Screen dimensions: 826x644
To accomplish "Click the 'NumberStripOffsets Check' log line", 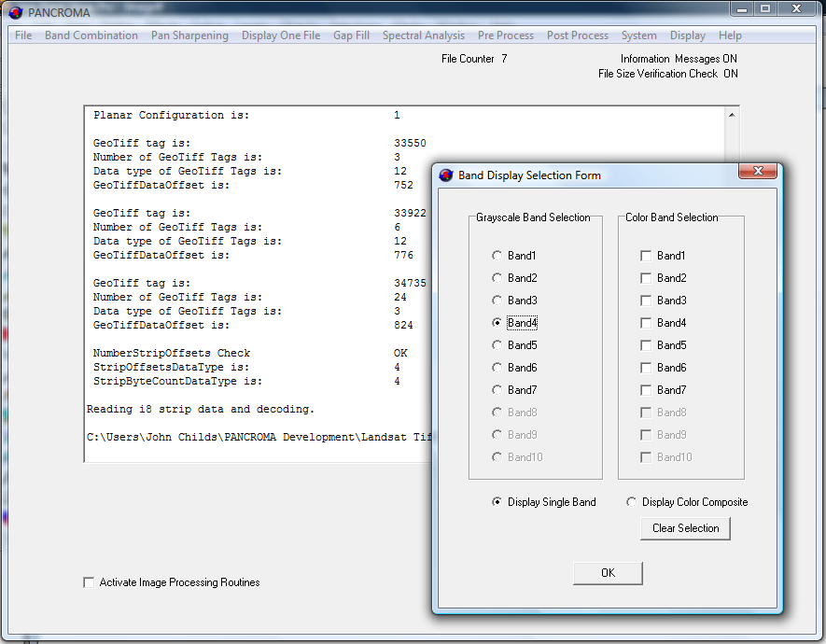I will (x=172, y=353).
